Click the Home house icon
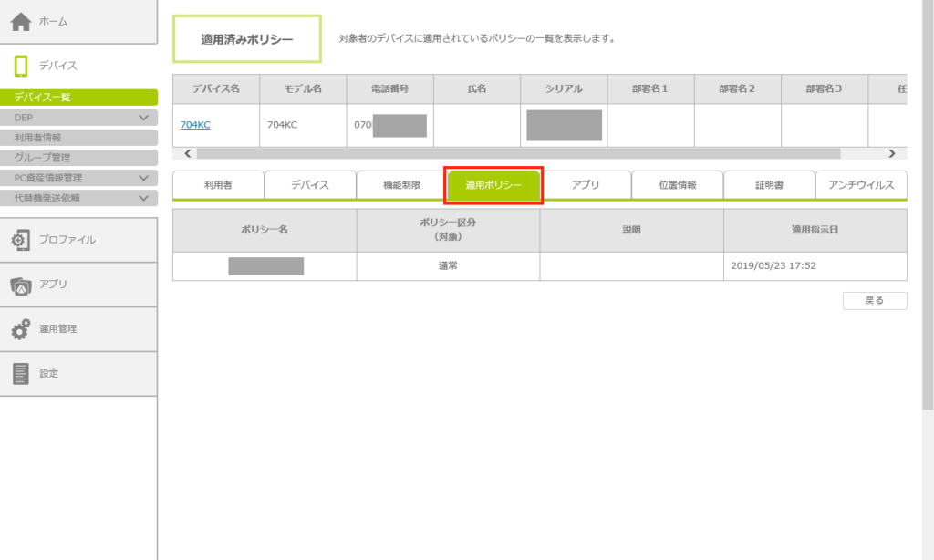Viewport: 934px width, 560px height. [20, 21]
